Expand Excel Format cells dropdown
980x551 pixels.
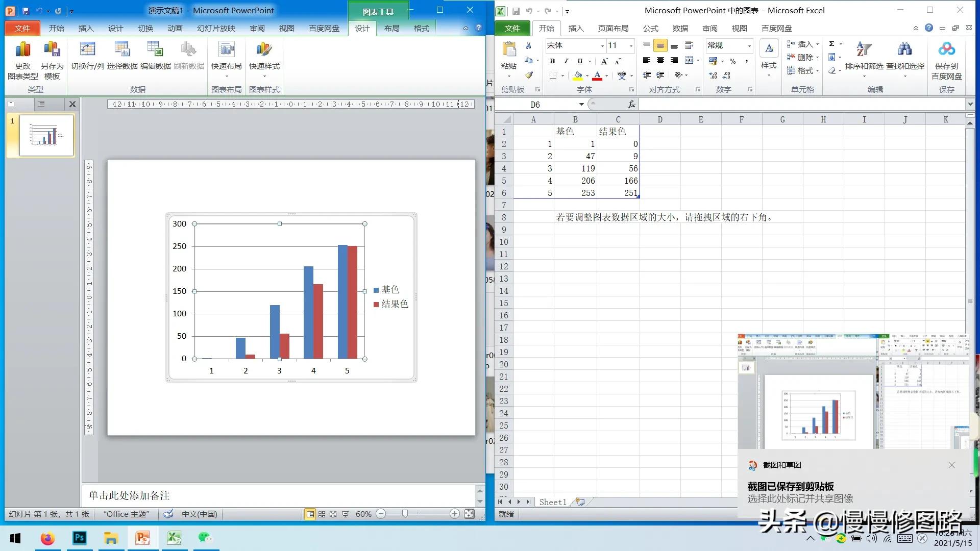point(817,71)
